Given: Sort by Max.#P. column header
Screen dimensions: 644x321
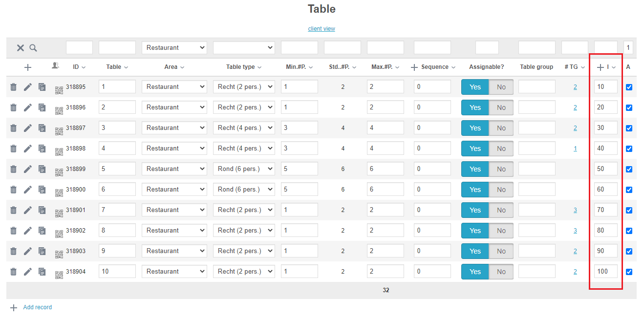Looking at the screenshot, I should pyautogui.click(x=386, y=67).
